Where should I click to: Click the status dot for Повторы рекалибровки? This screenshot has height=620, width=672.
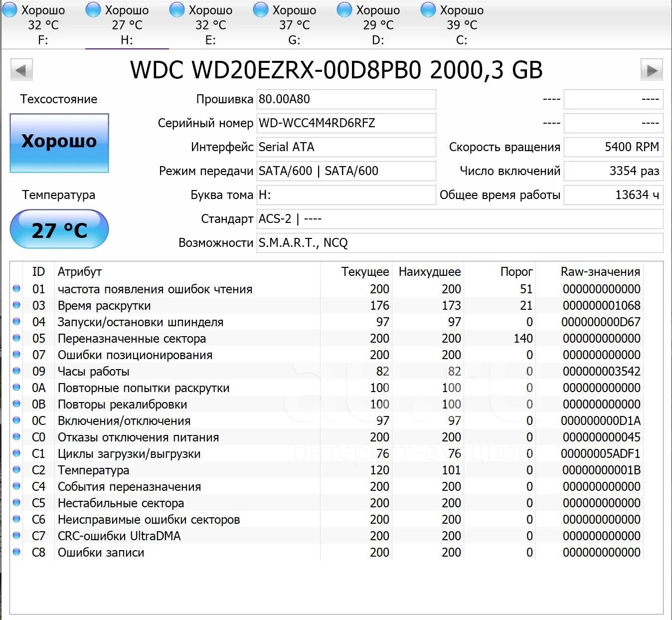point(16,404)
